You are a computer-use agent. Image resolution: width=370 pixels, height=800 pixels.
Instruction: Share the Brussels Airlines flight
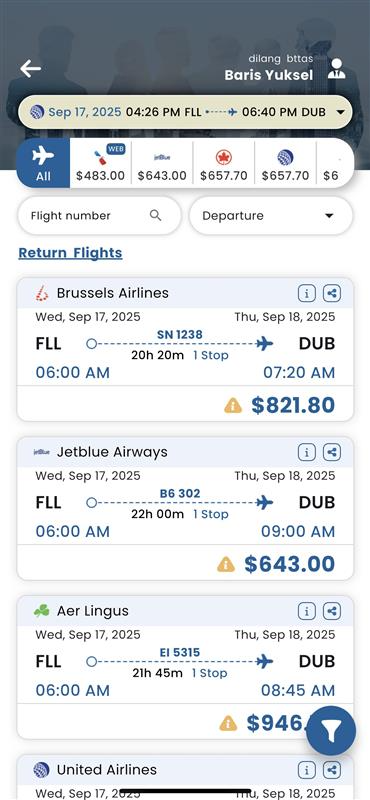coord(332,293)
